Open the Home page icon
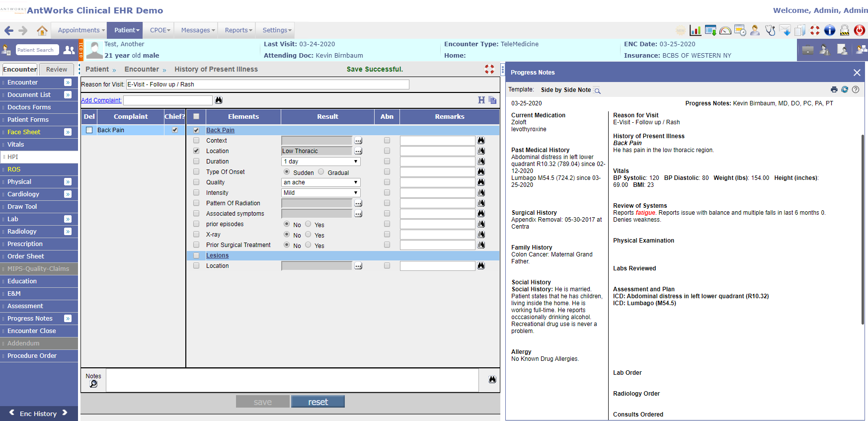 point(42,30)
